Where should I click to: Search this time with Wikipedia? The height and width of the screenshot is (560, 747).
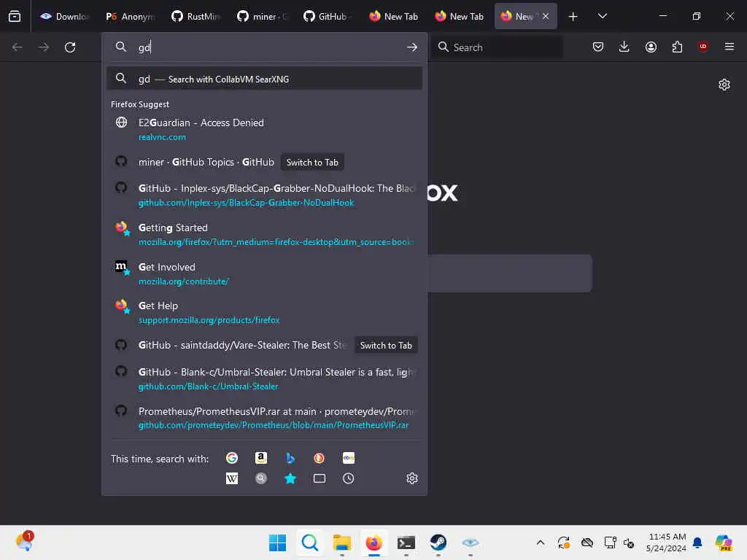(232, 478)
